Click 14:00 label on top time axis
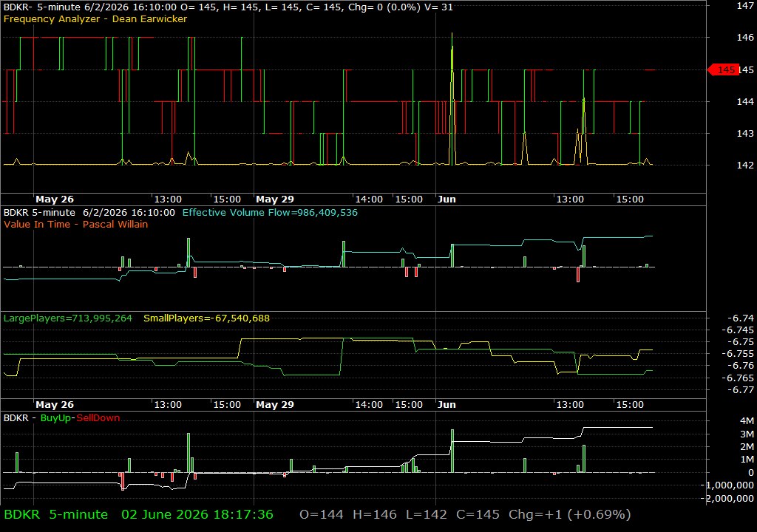Screen dimensions: 757x532 click(x=369, y=199)
